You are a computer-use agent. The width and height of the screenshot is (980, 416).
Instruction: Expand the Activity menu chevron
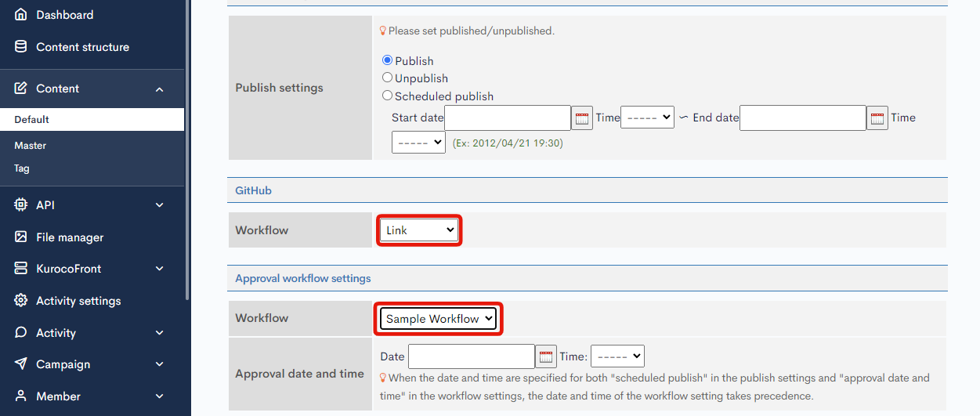tap(160, 333)
